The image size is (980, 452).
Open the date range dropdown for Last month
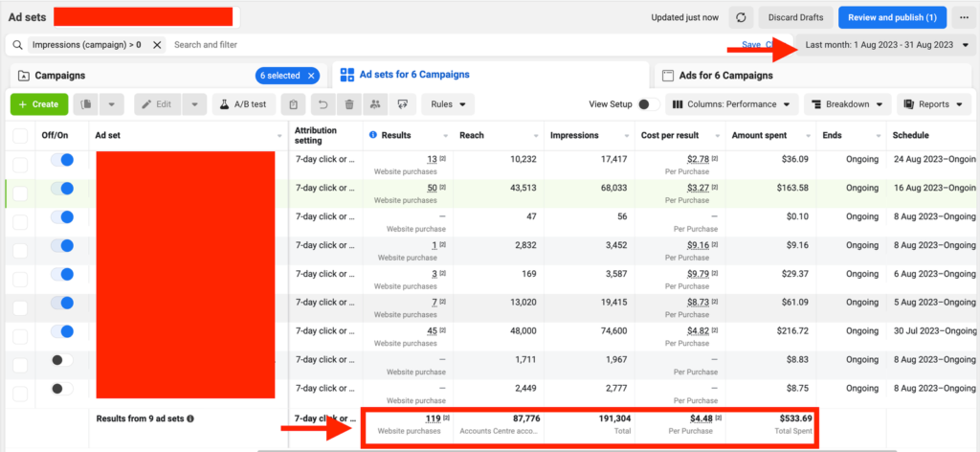point(887,45)
